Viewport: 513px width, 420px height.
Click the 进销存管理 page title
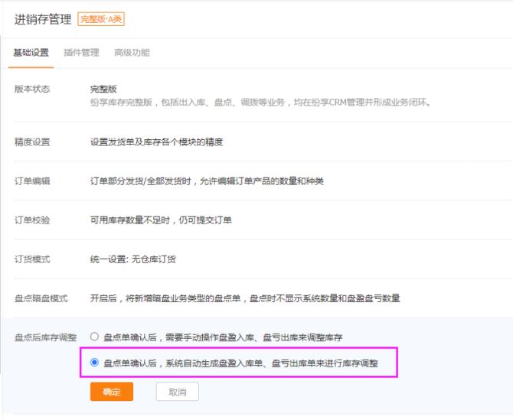click(x=44, y=19)
